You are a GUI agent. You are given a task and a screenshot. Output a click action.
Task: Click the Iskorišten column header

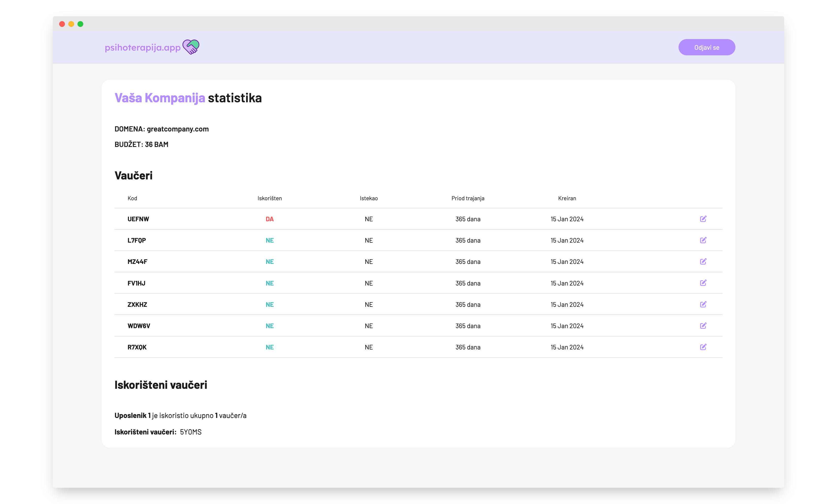[x=269, y=198]
